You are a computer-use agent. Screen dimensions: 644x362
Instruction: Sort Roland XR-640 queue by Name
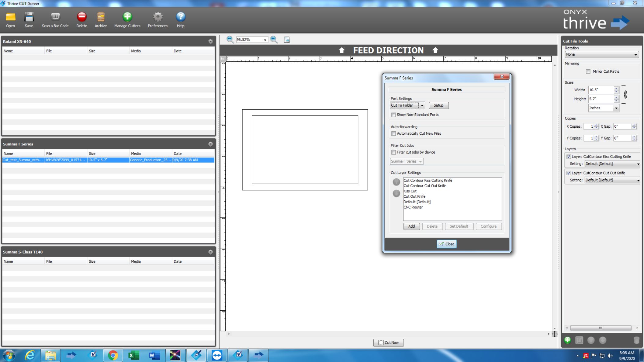(x=23, y=51)
